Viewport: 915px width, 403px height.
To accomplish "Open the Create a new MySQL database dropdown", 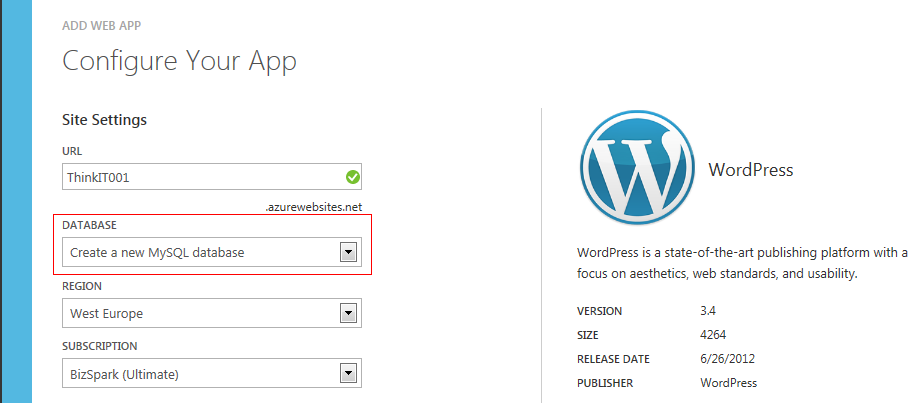I will (x=212, y=252).
